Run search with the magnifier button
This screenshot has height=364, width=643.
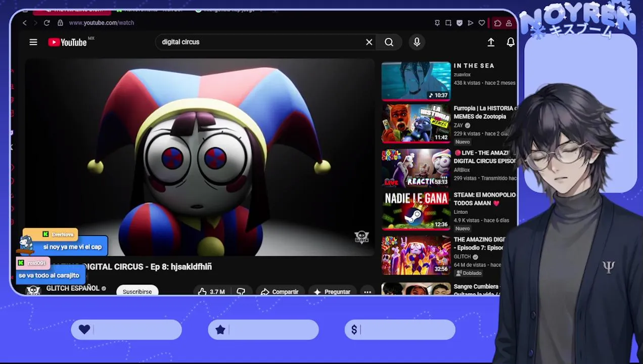pos(389,42)
